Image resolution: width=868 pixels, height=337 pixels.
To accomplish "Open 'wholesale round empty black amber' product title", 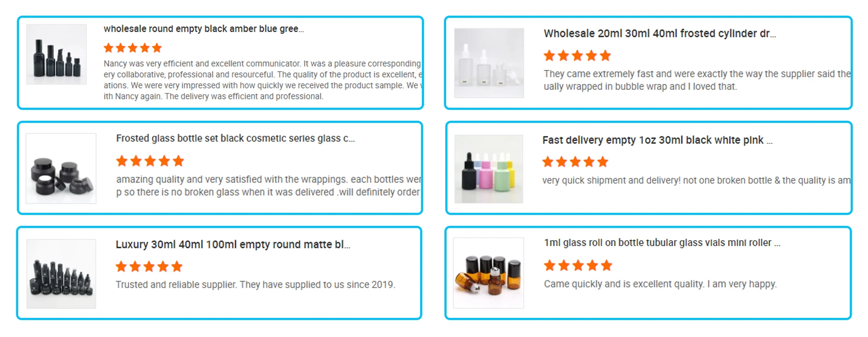I will 204,29.
